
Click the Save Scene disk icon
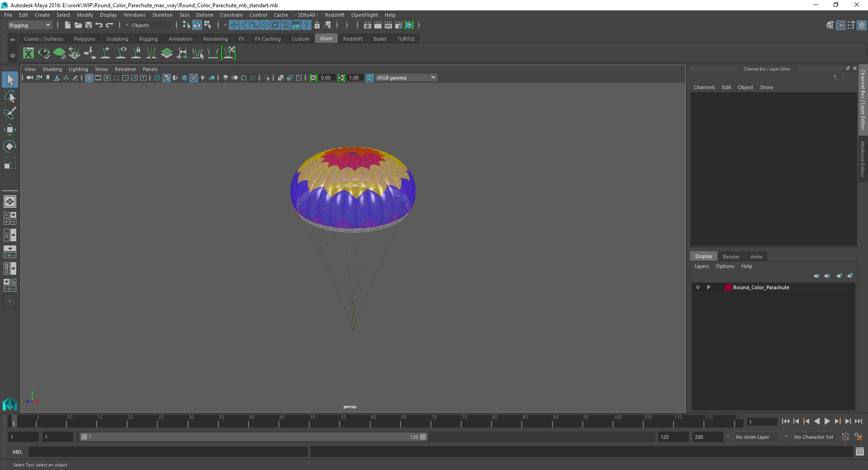[x=89, y=25]
